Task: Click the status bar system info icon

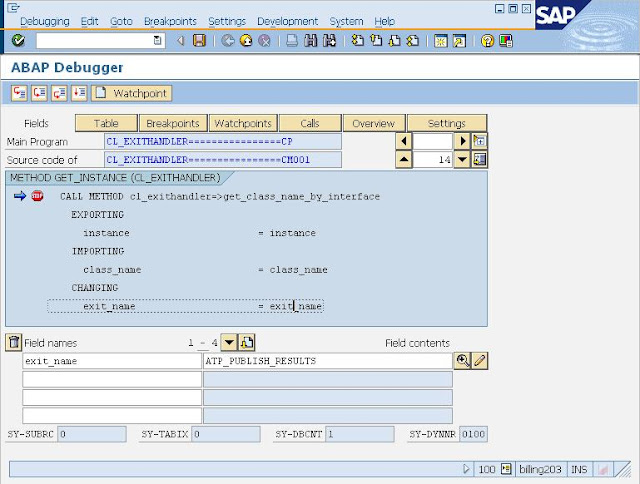Action: pyautogui.click(x=506, y=469)
